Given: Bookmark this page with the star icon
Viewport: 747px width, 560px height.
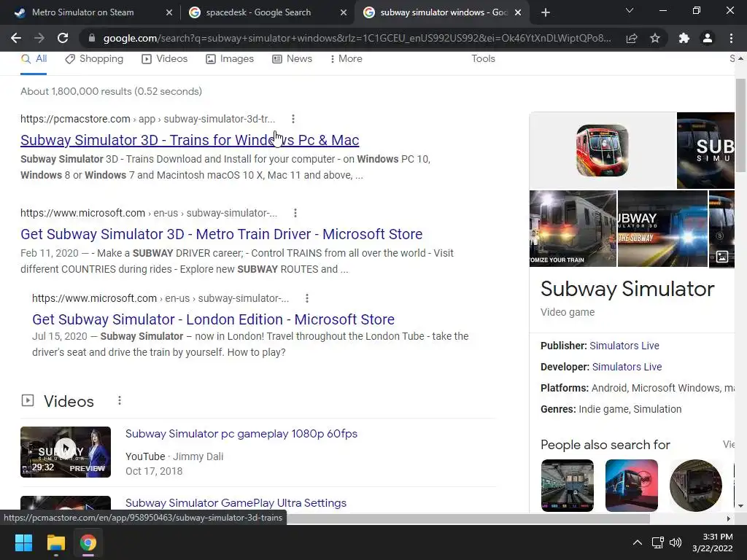Looking at the screenshot, I should click(x=655, y=38).
